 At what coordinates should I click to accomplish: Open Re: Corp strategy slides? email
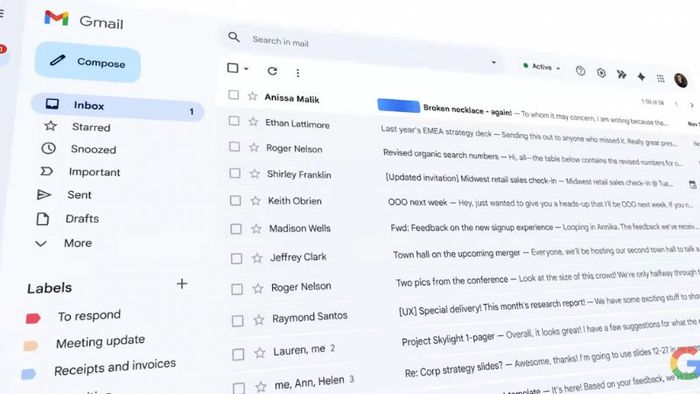[454, 369]
